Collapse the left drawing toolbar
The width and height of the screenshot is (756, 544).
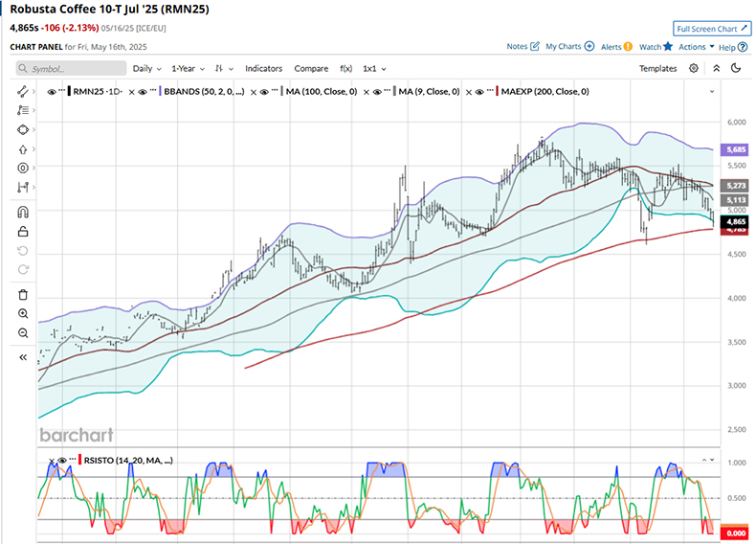click(x=23, y=356)
